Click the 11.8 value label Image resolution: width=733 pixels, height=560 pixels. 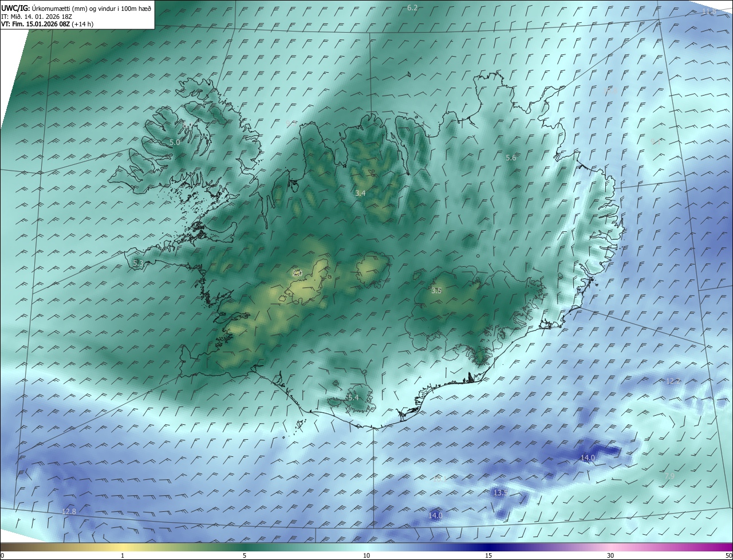tap(709, 11)
